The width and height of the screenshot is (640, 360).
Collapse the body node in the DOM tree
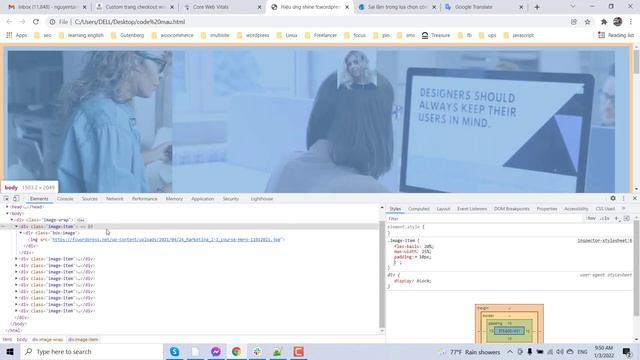point(7,213)
